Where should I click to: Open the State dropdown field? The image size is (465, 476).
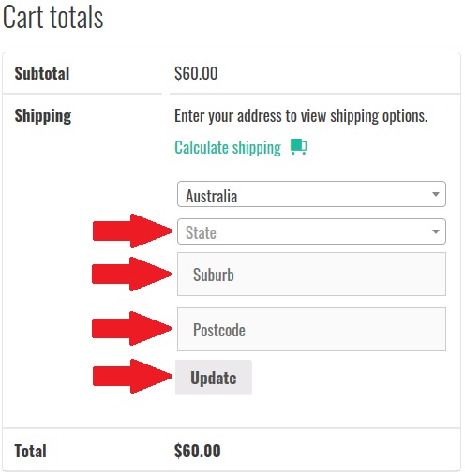click(311, 231)
